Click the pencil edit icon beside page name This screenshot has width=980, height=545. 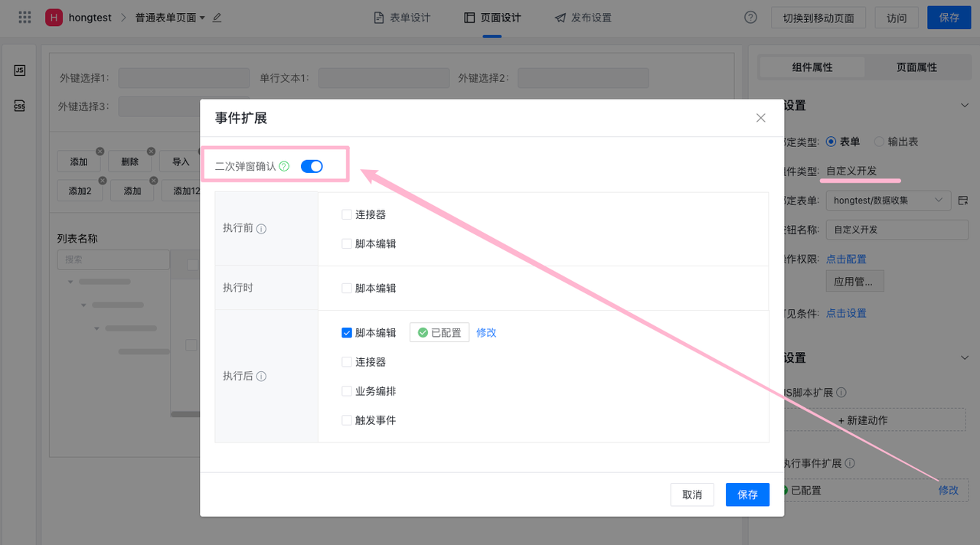tap(217, 18)
